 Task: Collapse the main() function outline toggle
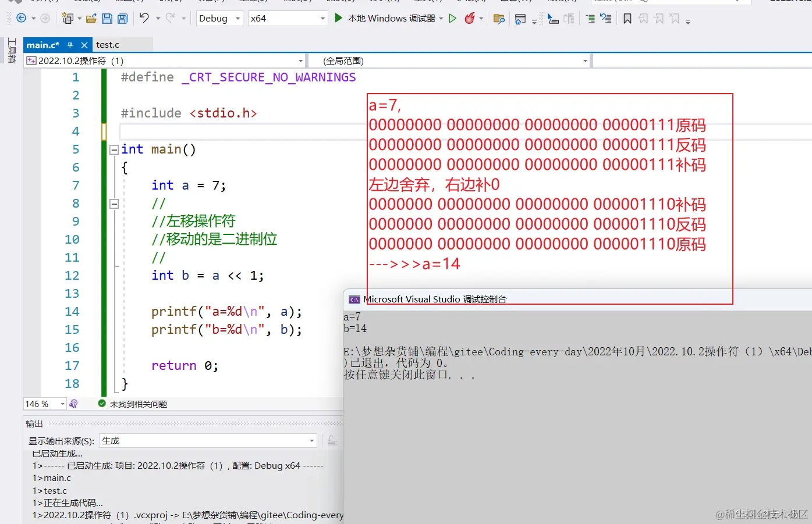114,149
